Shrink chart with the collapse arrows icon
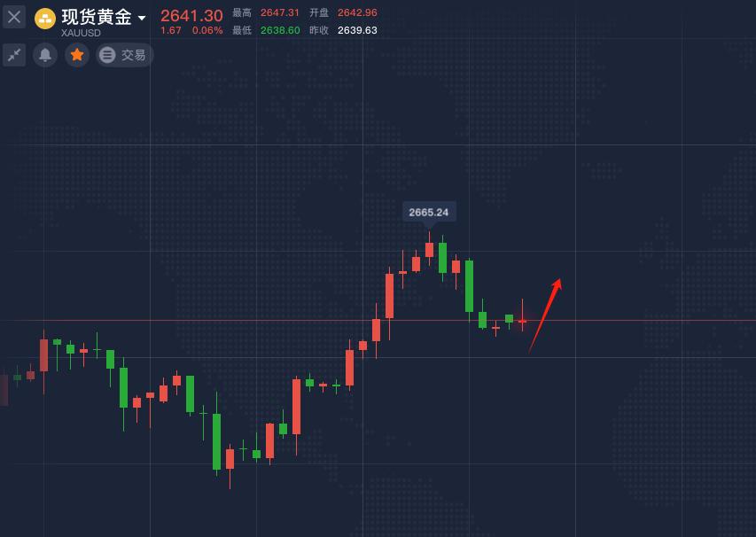The height and width of the screenshot is (537, 756). (x=14, y=55)
